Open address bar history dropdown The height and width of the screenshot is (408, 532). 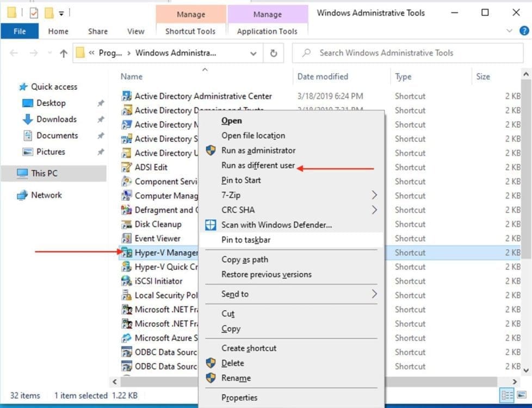tap(253, 53)
